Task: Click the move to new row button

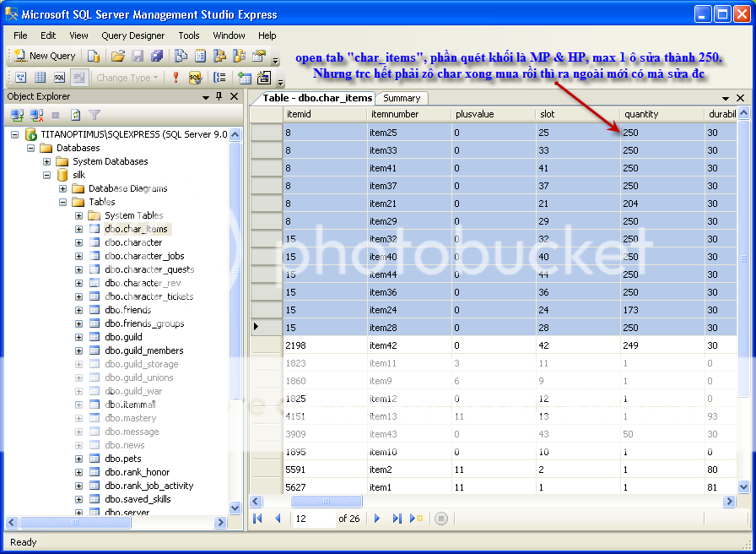Action: coord(416,519)
